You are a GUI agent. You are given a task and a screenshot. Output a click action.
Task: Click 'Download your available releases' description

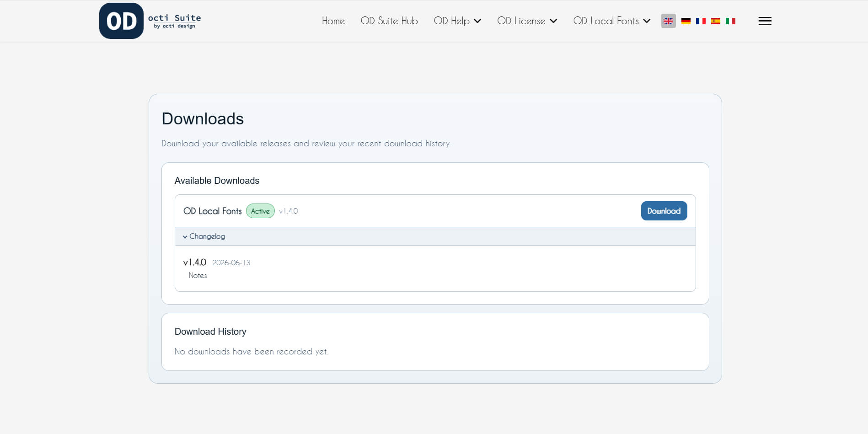point(306,144)
